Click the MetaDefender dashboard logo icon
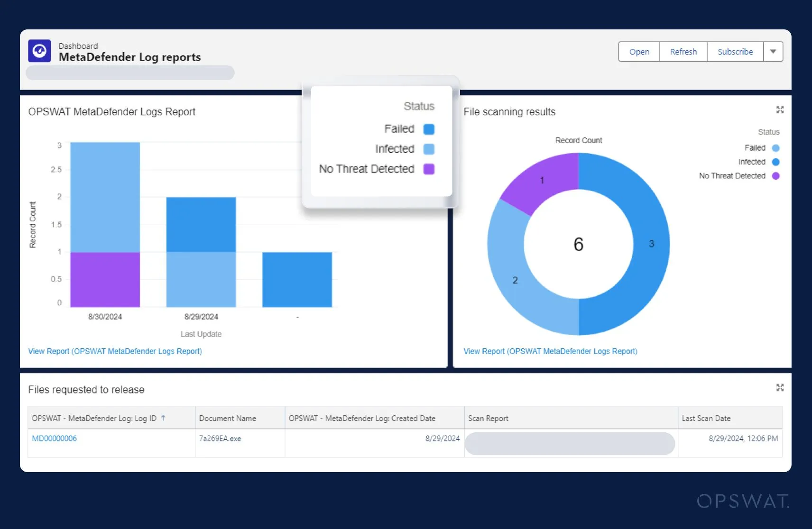The height and width of the screenshot is (529, 812). (x=40, y=51)
